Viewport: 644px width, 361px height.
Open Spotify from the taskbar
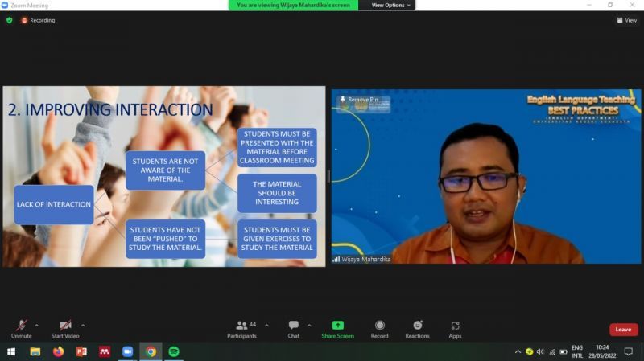tap(174, 352)
